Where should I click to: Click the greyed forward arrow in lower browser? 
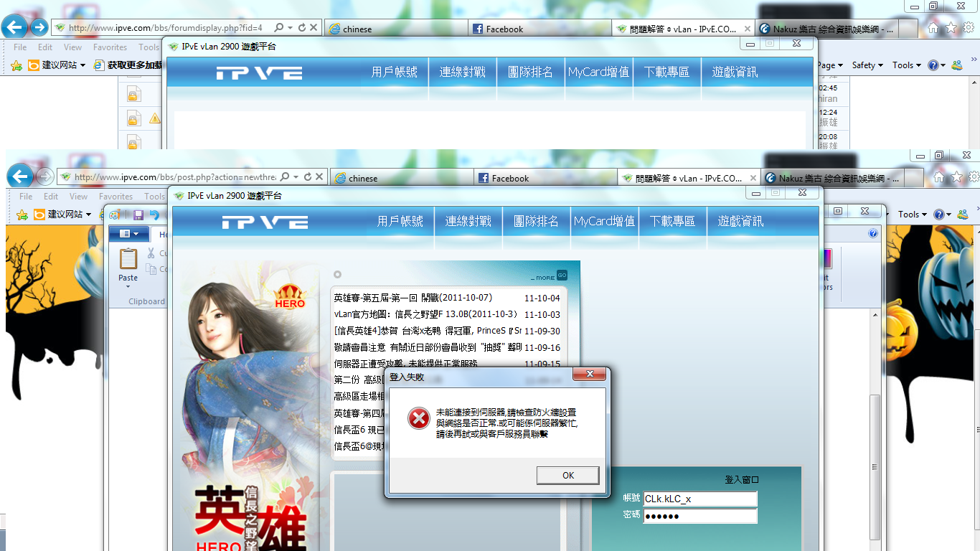point(44,176)
